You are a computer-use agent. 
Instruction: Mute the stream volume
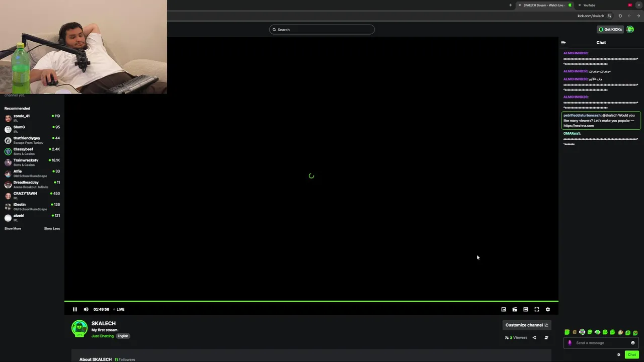[86, 309]
